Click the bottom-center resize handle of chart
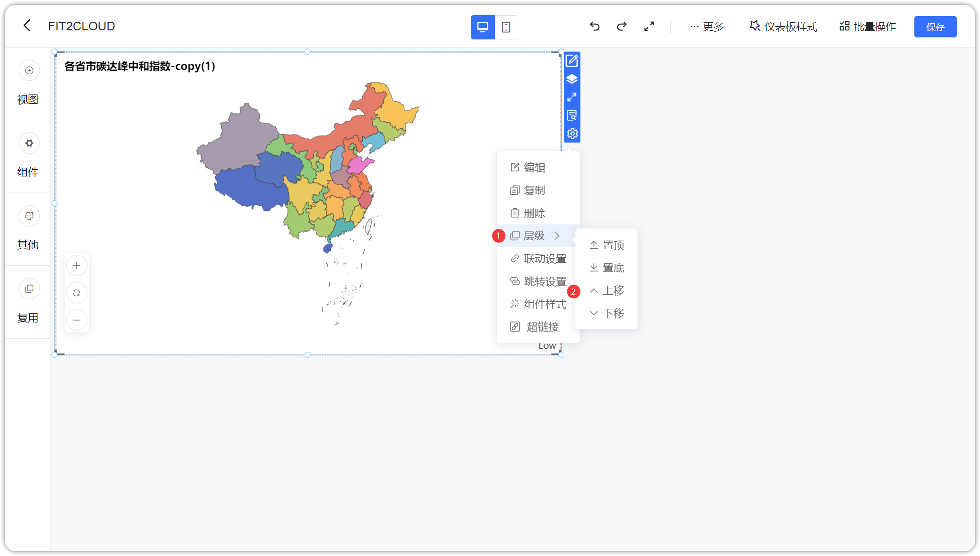The width and height of the screenshot is (980, 556). coord(308,355)
